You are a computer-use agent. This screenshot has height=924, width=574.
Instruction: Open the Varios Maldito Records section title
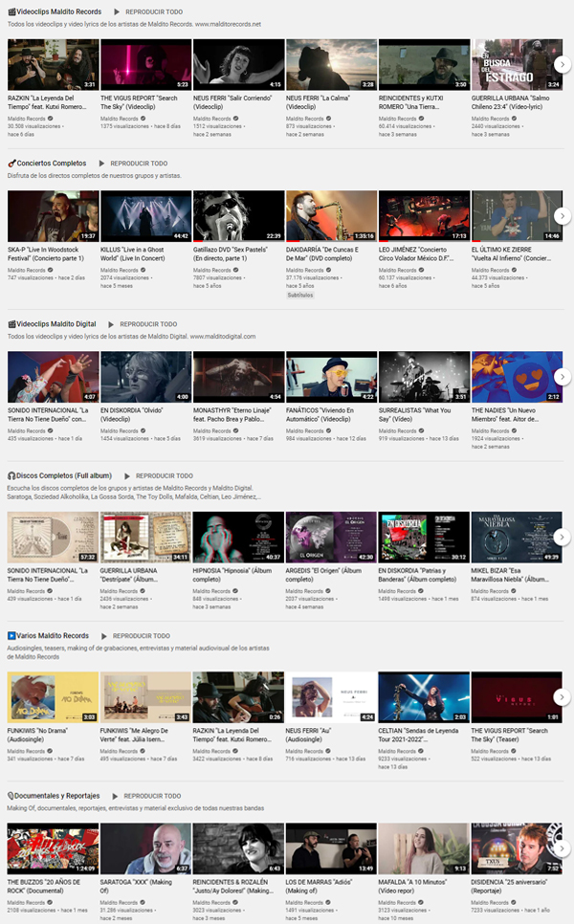pyautogui.click(x=53, y=636)
